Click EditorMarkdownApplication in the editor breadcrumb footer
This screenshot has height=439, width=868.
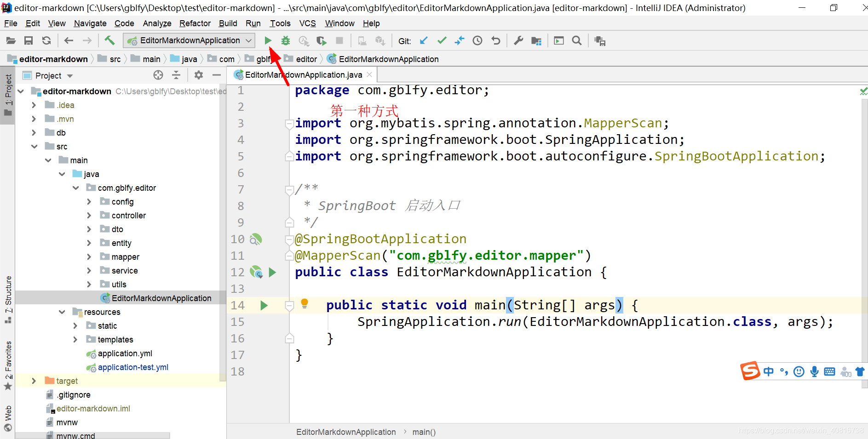[x=346, y=432]
